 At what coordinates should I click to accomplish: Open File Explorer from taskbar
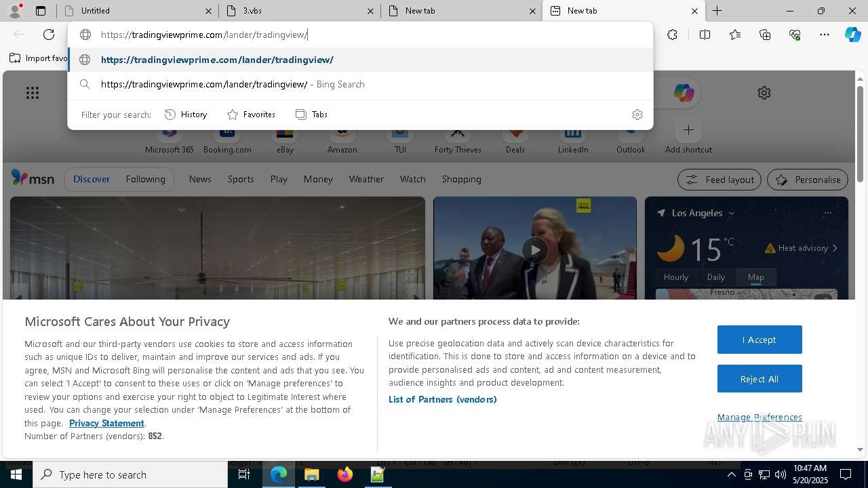(311, 474)
